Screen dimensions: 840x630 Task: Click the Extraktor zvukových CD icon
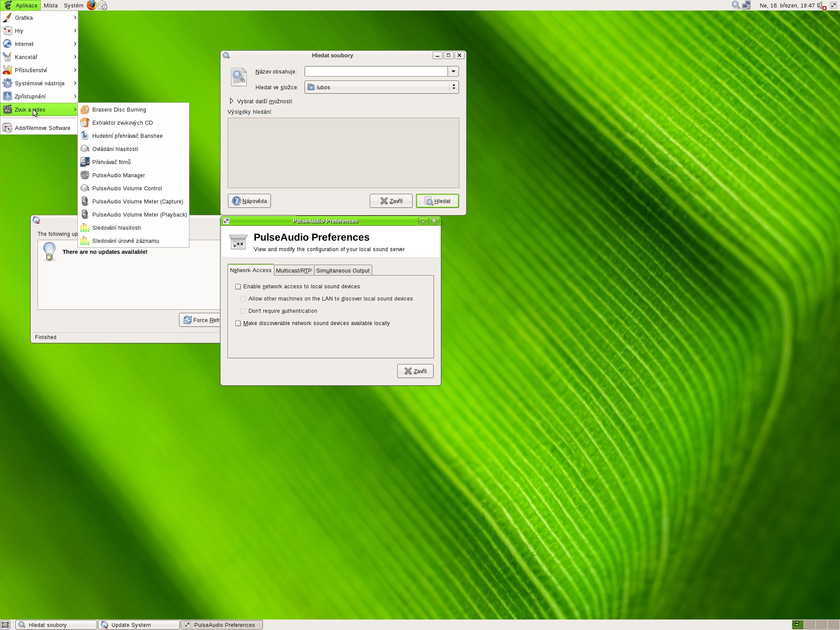pyautogui.click(x=85, y=122)
